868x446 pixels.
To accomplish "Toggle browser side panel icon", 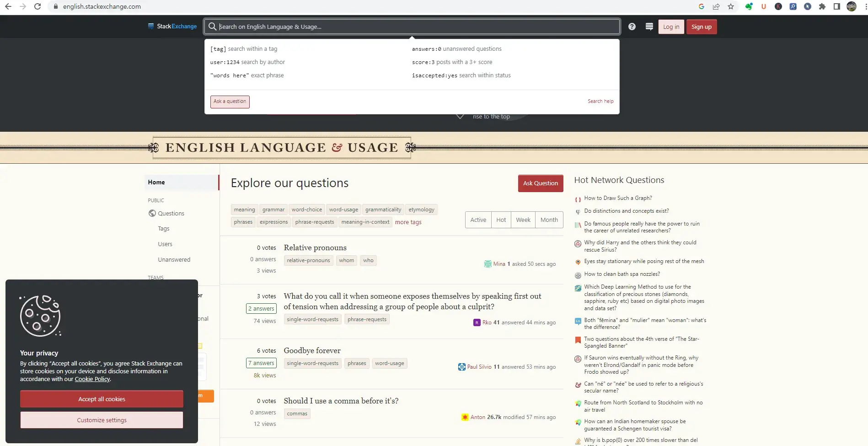I will pyautogui.click(x=837, y=6).
